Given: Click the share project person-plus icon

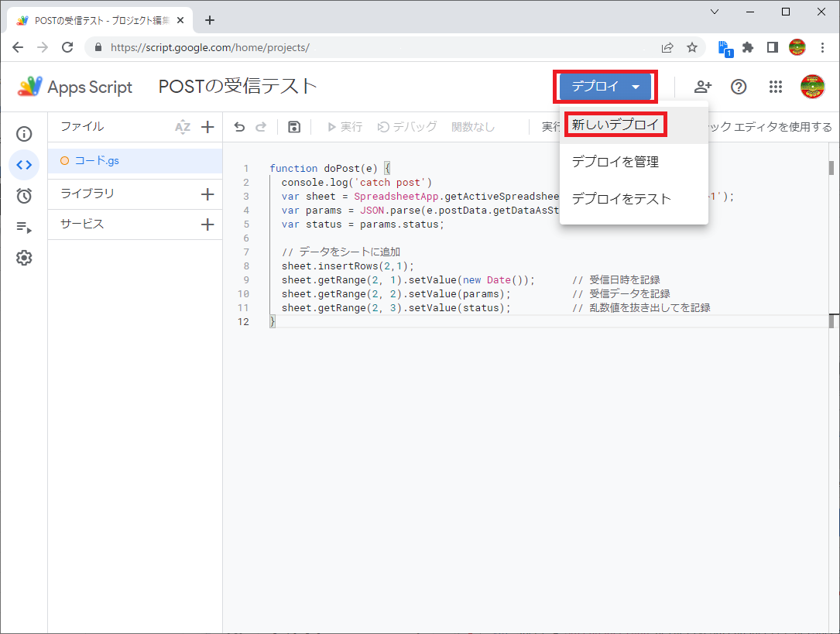Looking at the screenshot, I should click(x=702, y=87).
